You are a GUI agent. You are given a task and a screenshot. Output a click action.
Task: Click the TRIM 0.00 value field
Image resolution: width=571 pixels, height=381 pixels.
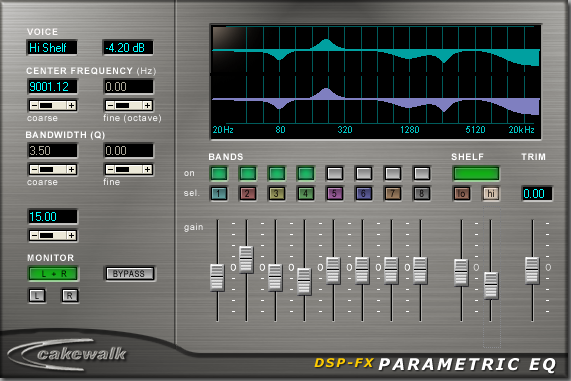pos(537,193)
